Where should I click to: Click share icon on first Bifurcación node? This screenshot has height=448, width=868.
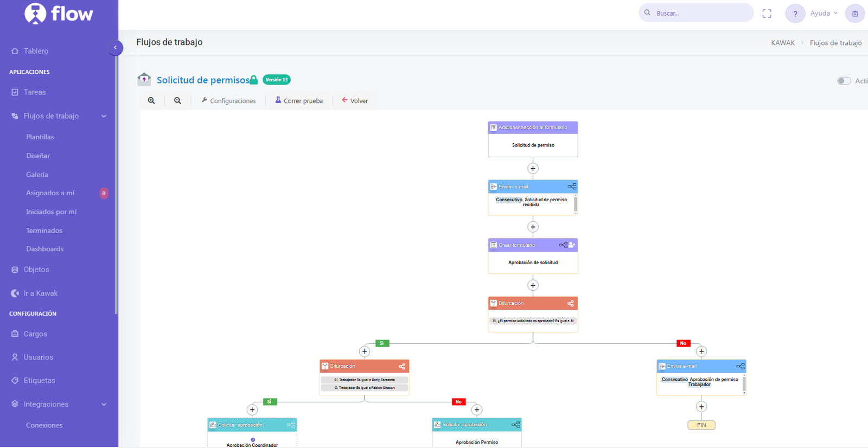click(x=570, y=304)
